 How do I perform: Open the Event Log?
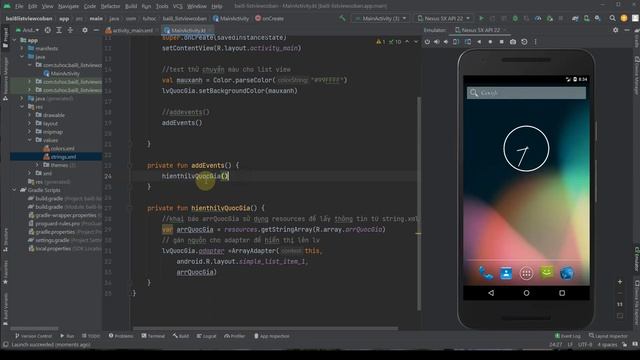click(567, 336)
